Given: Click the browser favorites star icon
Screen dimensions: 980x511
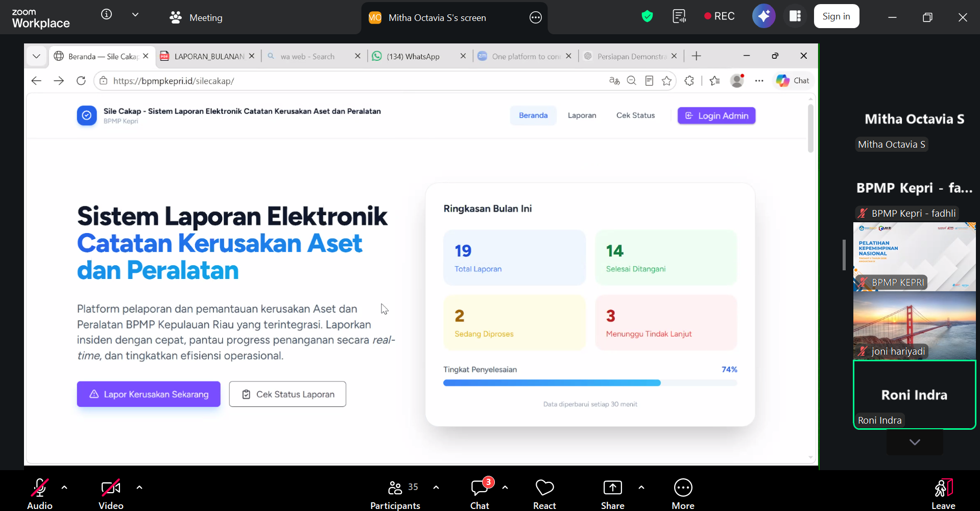Looking at the screenshot, I should click(666, 81).
